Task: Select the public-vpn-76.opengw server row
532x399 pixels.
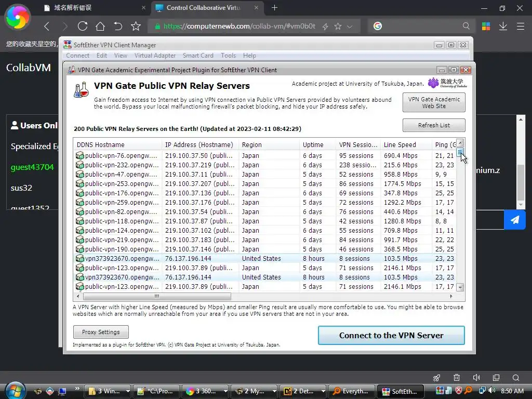Action: [264, 156]
